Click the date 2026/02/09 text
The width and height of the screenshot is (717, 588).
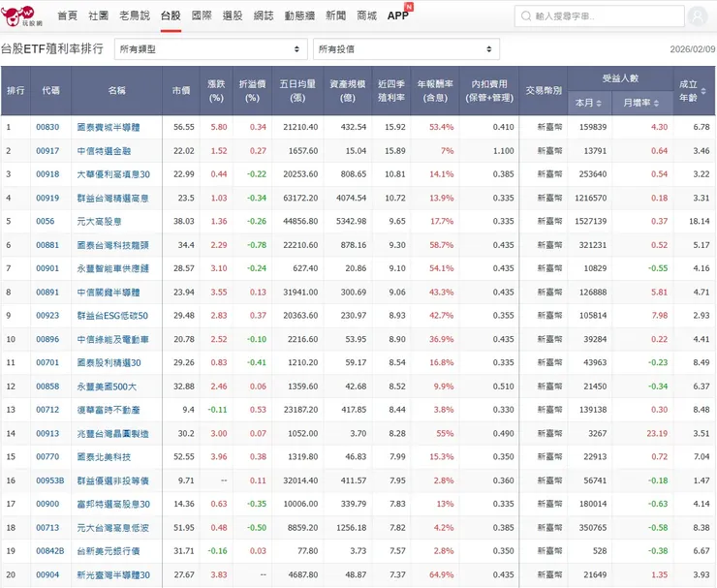693,49
